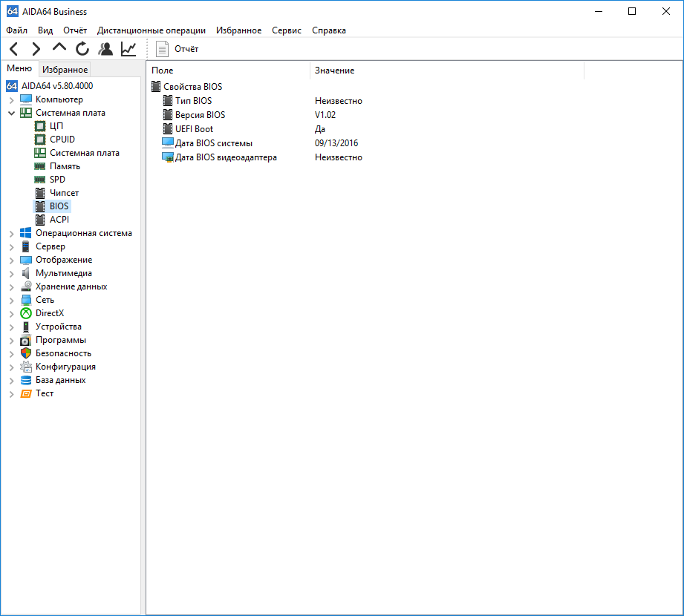Go back with the left arrow toolbar icon
The image size is (684, 616).
[14, 49]
